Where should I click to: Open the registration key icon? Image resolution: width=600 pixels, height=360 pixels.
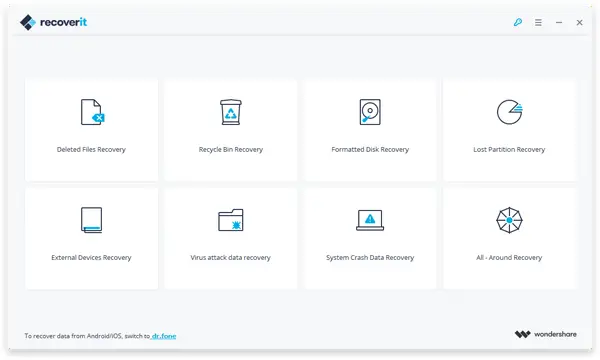(x=518, y=22)
